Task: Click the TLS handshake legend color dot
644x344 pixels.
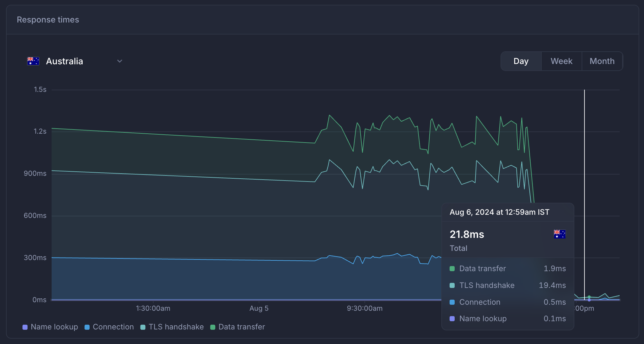Action: coord(142,327)
